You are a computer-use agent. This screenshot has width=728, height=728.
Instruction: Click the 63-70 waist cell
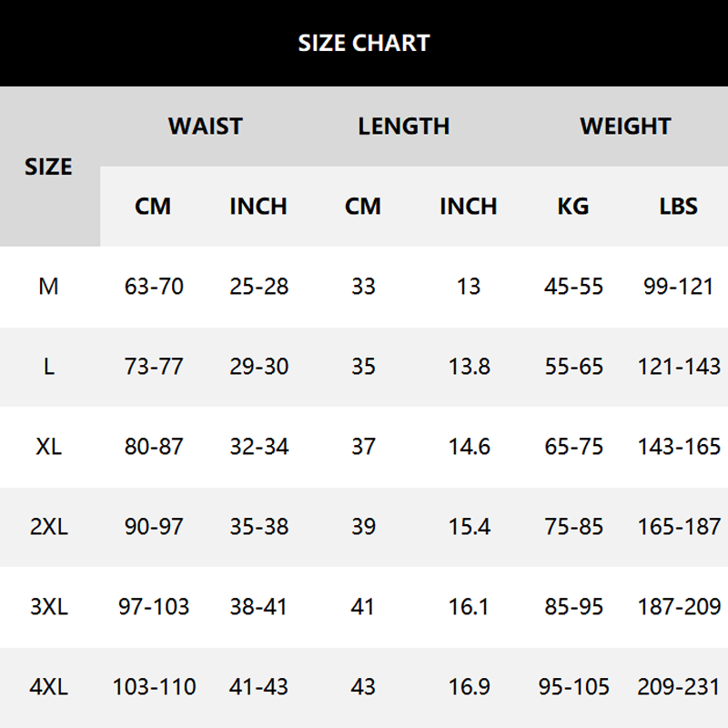[x=154, y=287]
